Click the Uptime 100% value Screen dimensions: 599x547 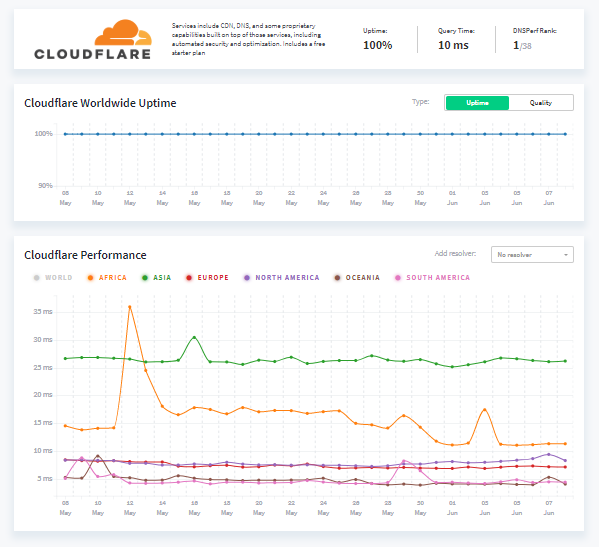coord(377,45)
